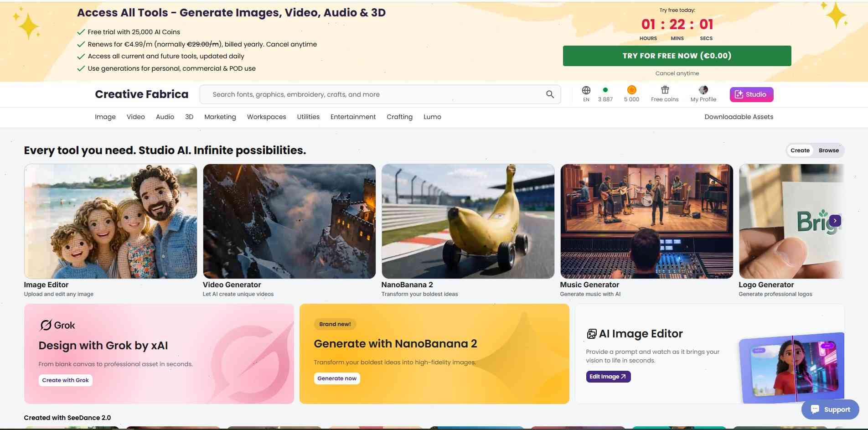Screen dimensions: 868x430
Task: Open the Audio menu
Action: point(165,117)
